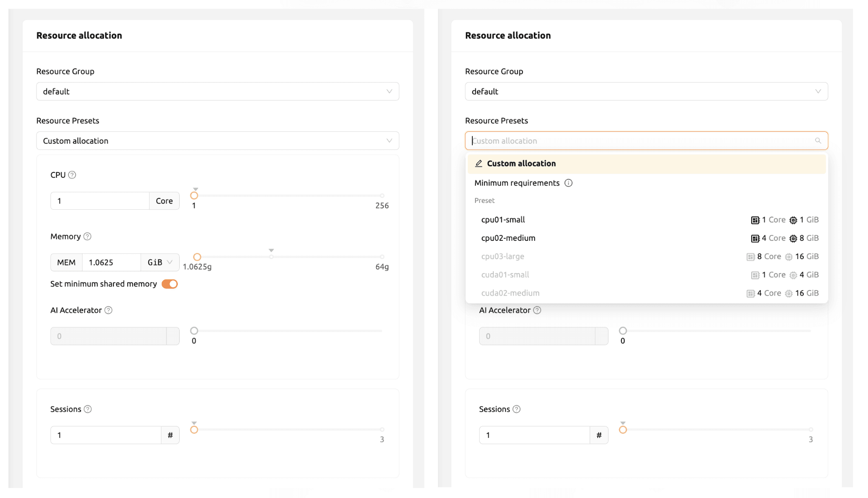Screen dimensions: 868x498
Task: Click the Memory help question-mark icon
Action: (88, 236)
